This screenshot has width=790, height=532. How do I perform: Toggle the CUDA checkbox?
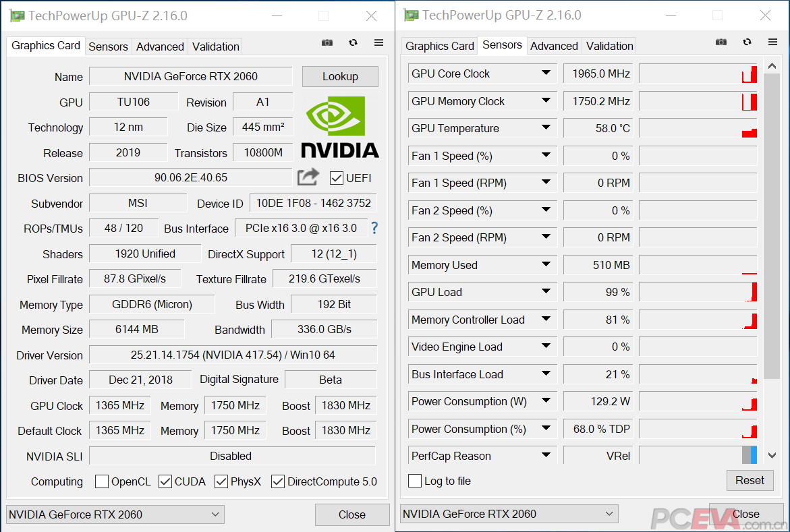click(x=165, y=481)
